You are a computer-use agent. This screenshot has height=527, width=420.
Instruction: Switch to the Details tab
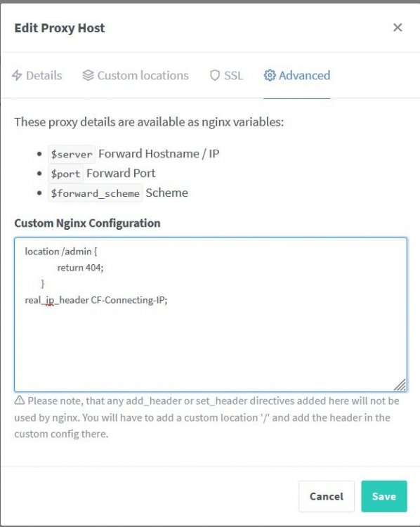[37, 75]
